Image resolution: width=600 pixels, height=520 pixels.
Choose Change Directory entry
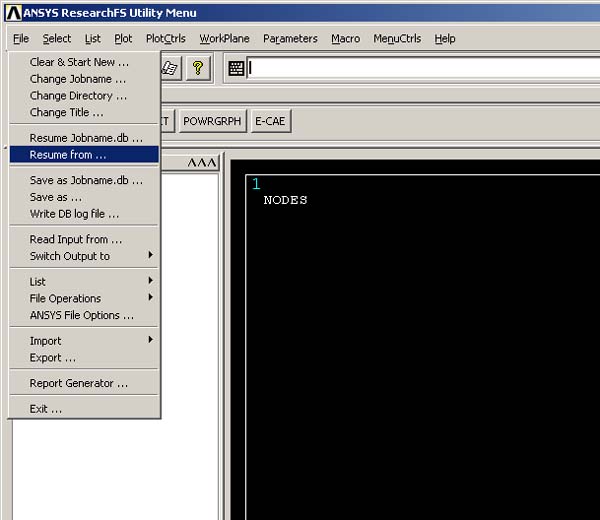pos(84,96)
